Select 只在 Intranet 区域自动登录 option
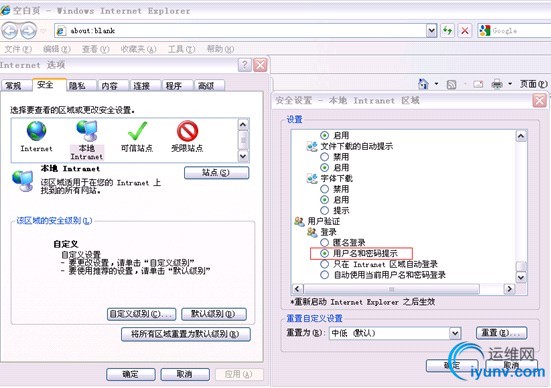551x388 pixels. coord(325,264)
